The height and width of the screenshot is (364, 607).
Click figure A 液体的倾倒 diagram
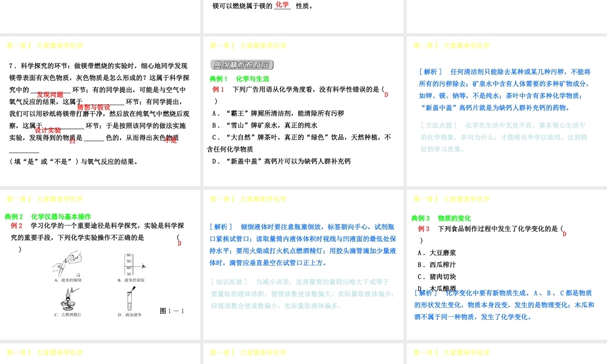coord(67,265)
